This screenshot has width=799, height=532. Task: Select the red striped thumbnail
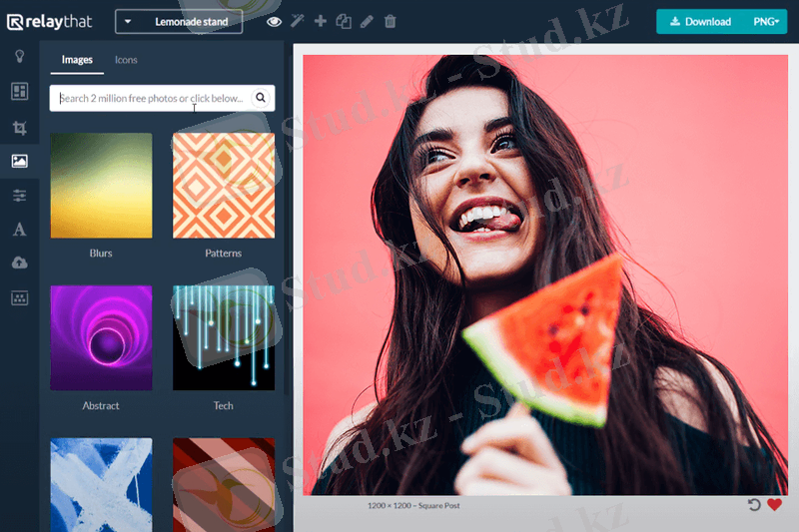pos(224,485)
